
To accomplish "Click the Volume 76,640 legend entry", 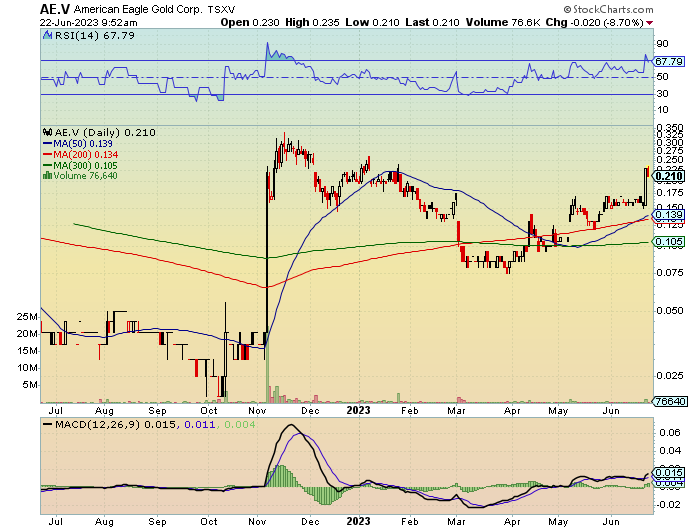I will [80, 175].
